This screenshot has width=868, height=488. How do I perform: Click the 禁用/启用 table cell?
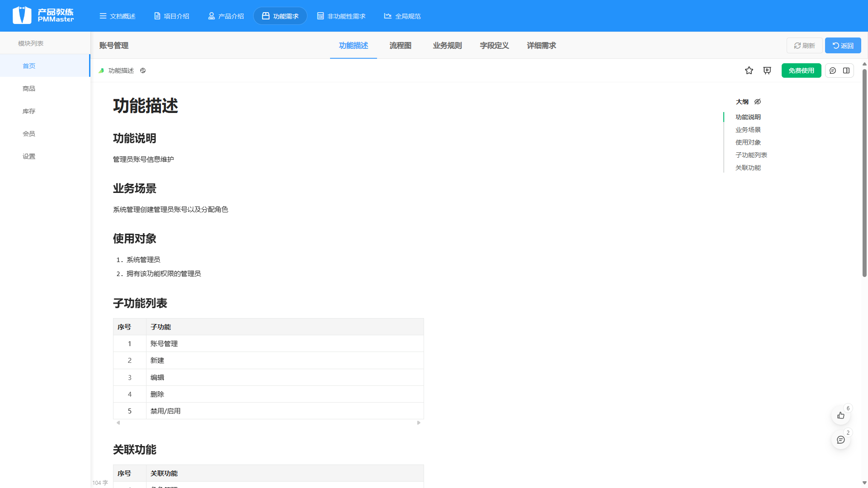[x=285, y=411]
